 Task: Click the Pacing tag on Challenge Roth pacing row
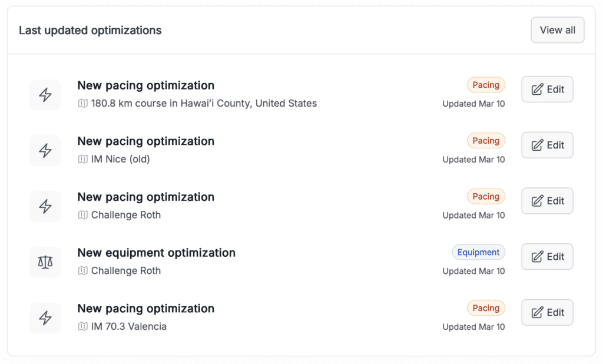click(486, 197)
